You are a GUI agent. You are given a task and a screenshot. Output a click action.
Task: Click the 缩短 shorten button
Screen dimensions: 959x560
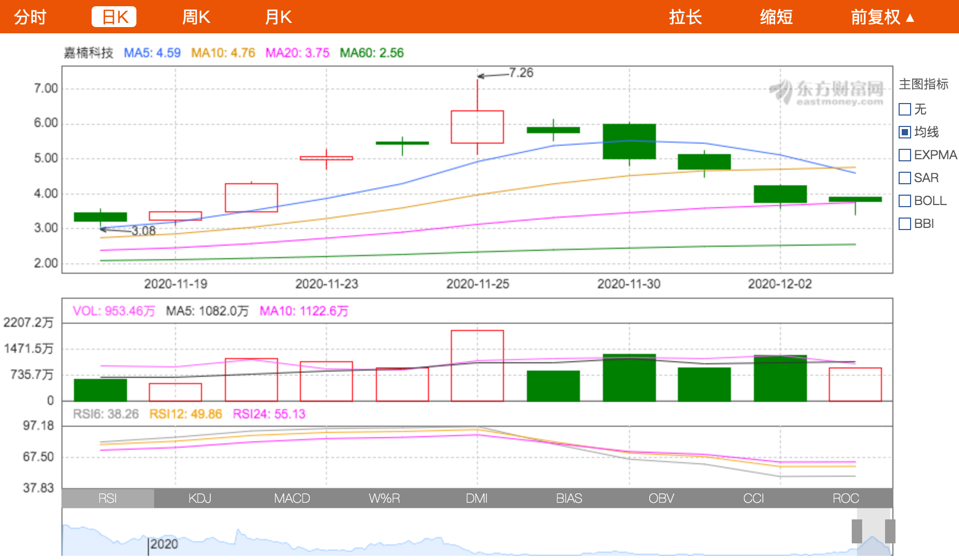click(x=776, y=17)
